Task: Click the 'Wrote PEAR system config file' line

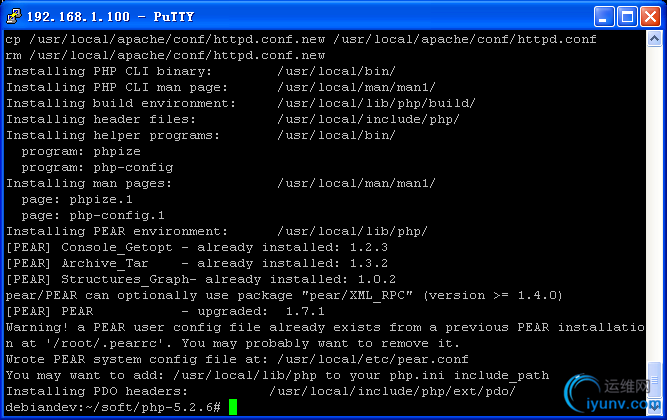Action: pyautogui.click(x=237, y=359)
